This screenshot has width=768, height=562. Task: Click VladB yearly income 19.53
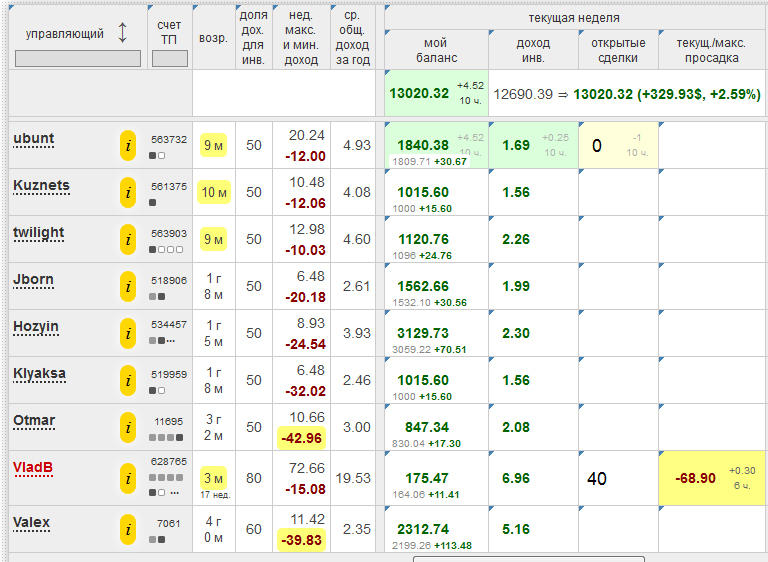tap(353, 478)
